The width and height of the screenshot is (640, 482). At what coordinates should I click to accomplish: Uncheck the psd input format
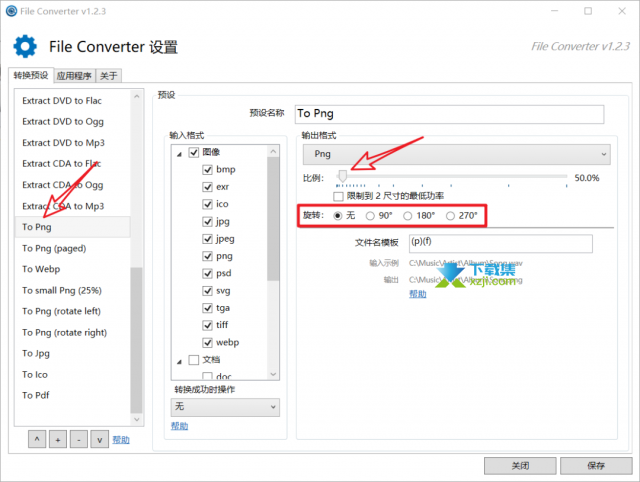208,273
